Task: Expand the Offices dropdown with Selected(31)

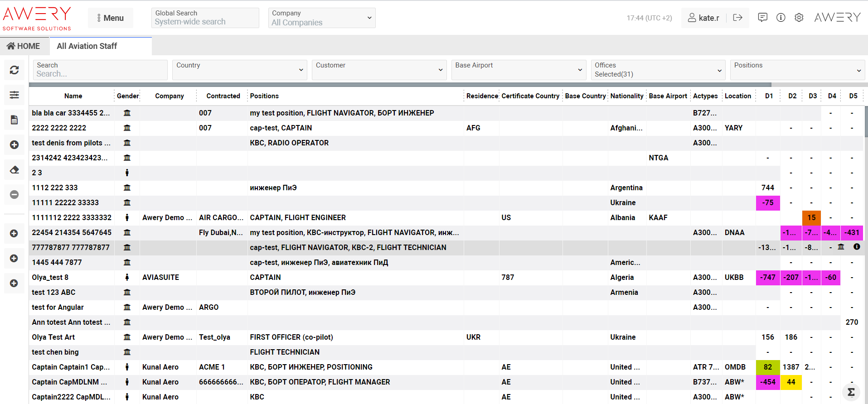Action: (658, 70)
